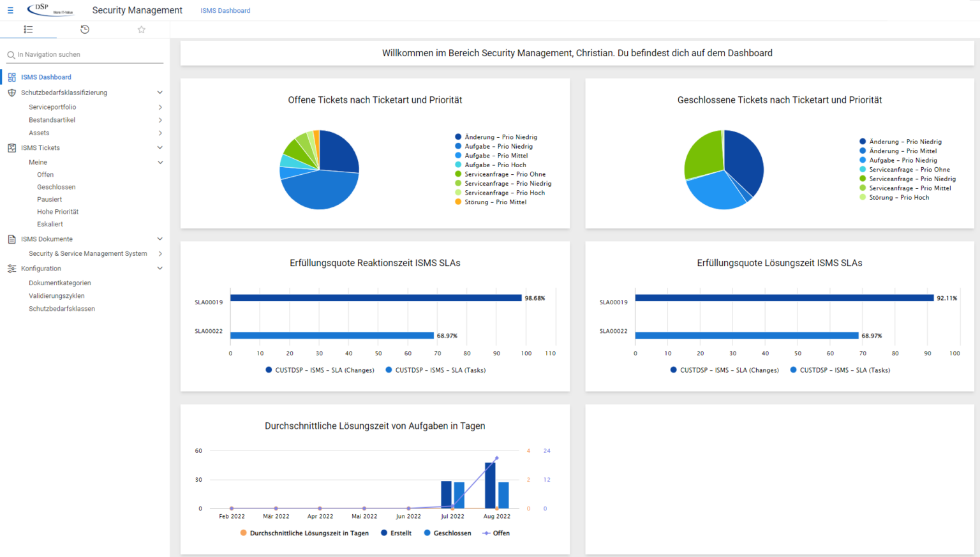Viewport: 980px width, 557px height.
Task: Open the navigation hamburger menu
Action: point(10,10)
